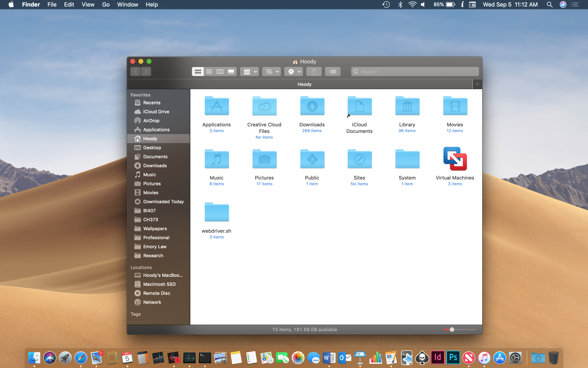Image resolution: width=588 pixels, height=368 pixels.
Task: Open the Downloads folder with 289 items
Action: tap(312, 106)
